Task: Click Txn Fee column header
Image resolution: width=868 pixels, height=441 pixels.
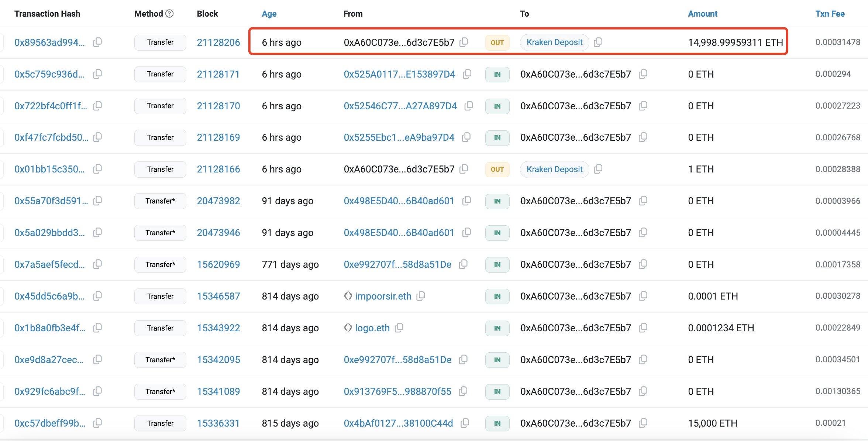Action: tap(830, 14)
